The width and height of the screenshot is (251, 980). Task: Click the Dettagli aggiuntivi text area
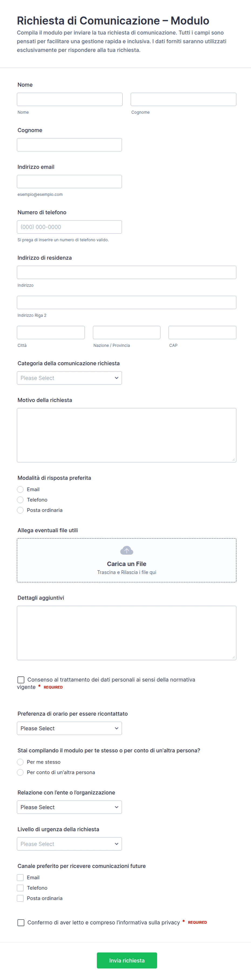(x=127, y=633)
